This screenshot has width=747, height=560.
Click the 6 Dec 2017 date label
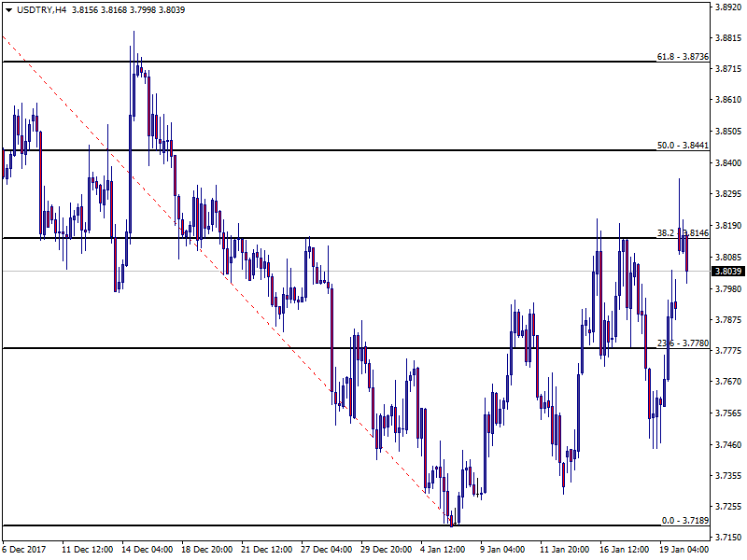tap(25, 551)
